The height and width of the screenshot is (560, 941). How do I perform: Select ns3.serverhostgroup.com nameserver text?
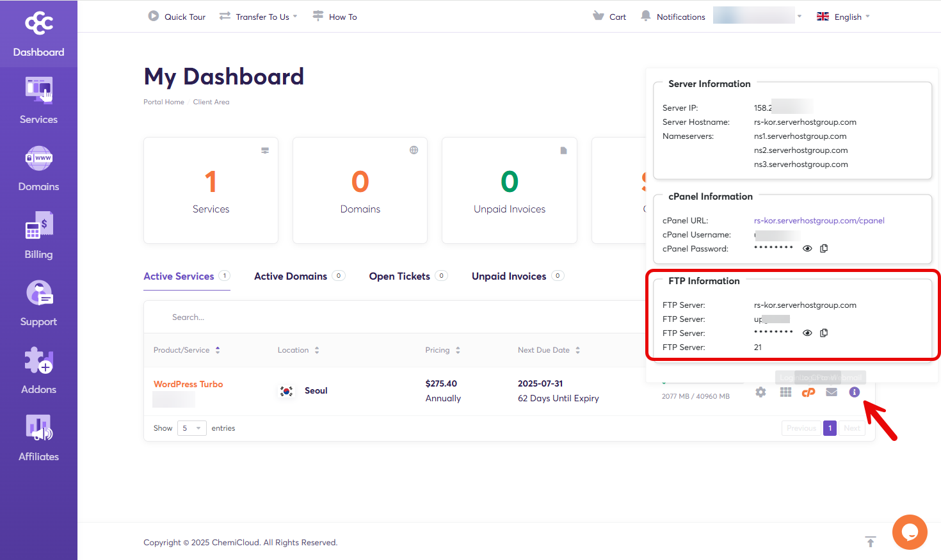click(801, 164)
